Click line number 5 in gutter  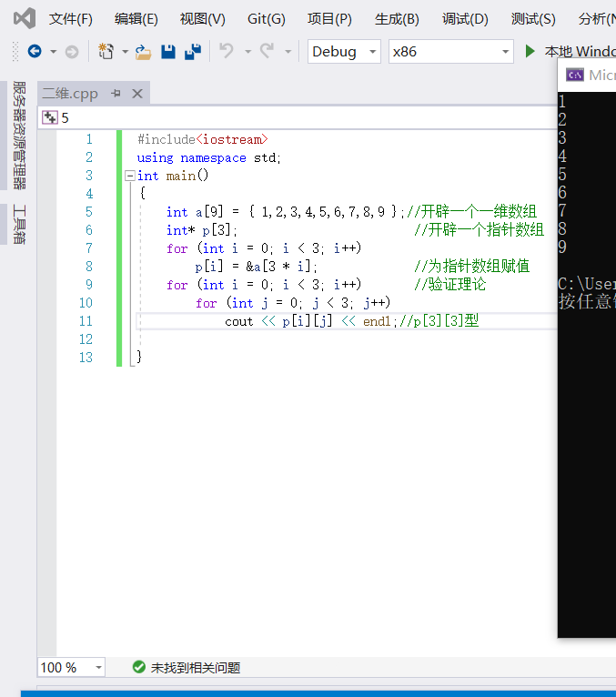[89, 212]
